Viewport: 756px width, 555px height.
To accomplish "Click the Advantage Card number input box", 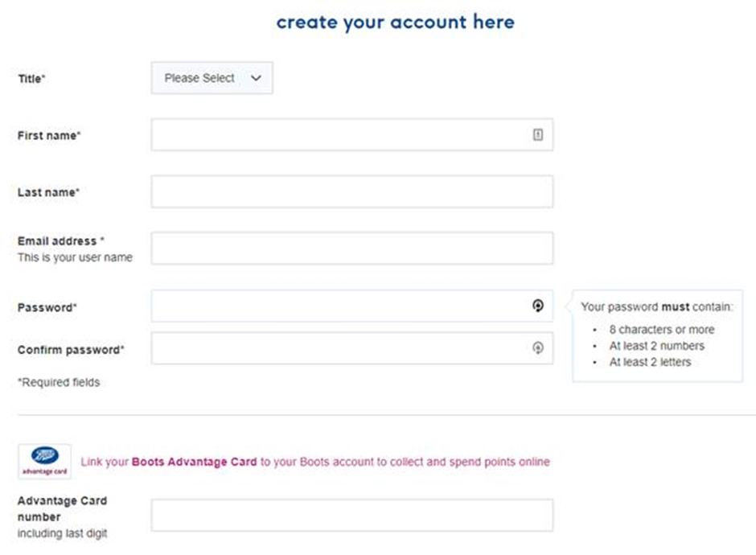I will coord(352,516).
